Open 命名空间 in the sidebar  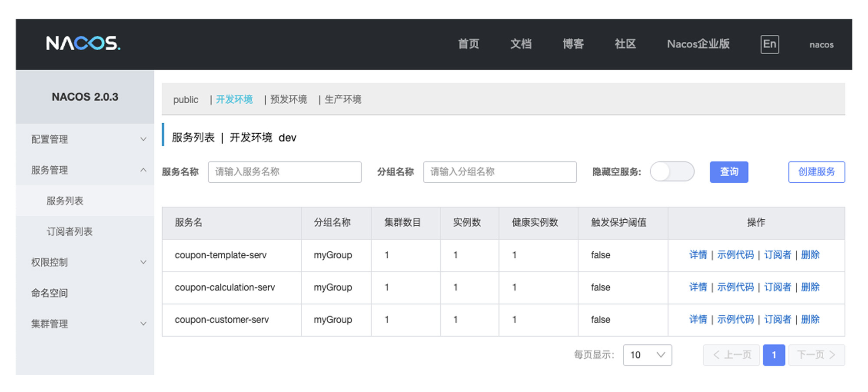pyautogui.click(x=49, y=293)
